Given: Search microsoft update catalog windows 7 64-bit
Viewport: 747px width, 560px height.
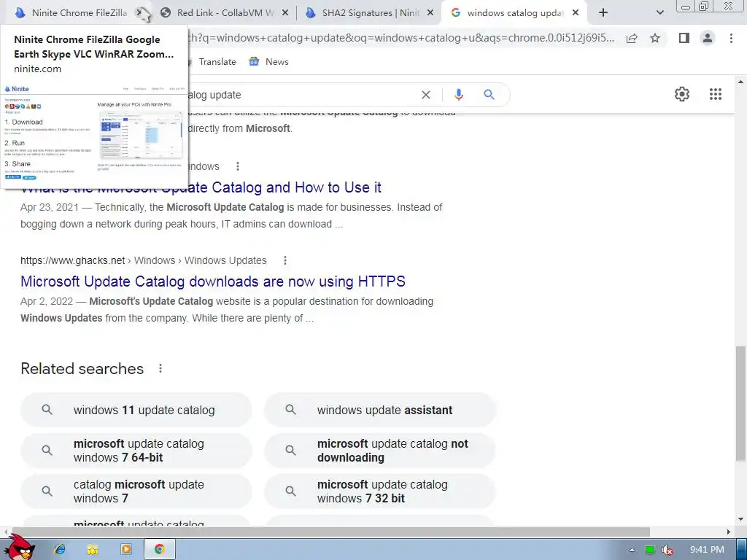Looking at the screenshot, I should coord(136,451).
